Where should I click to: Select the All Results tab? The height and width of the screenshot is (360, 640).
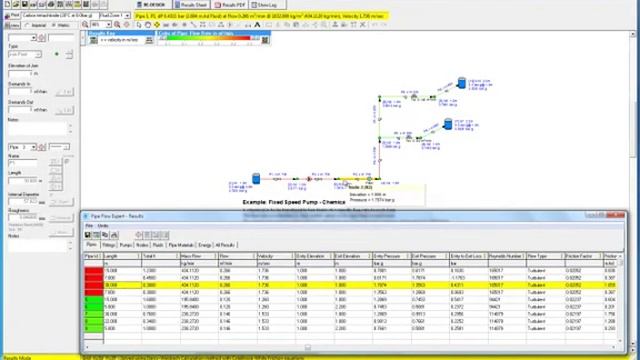click(x=225, y=245)
